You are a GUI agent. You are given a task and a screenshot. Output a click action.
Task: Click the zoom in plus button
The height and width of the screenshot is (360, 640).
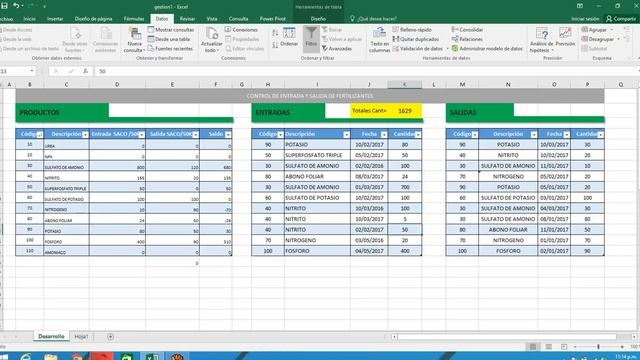pos(622,347)
